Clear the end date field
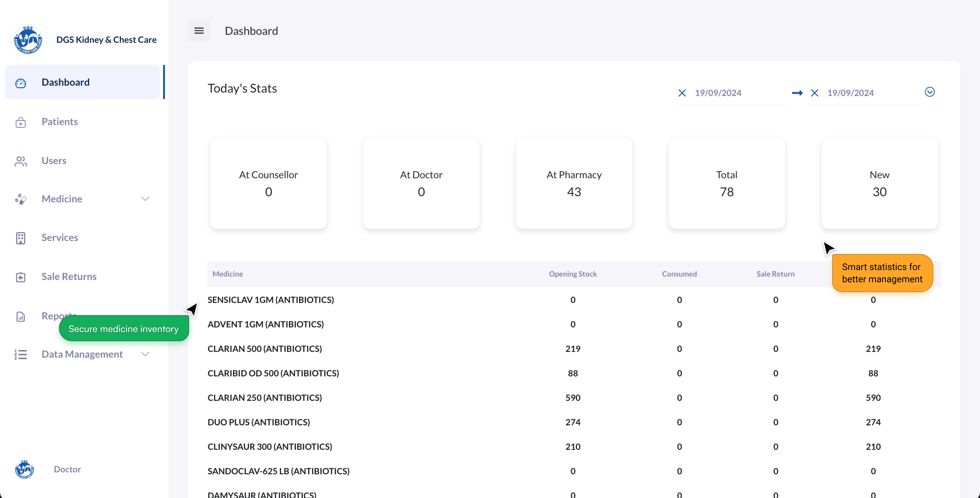980x498 pixels. pos(814,93)
